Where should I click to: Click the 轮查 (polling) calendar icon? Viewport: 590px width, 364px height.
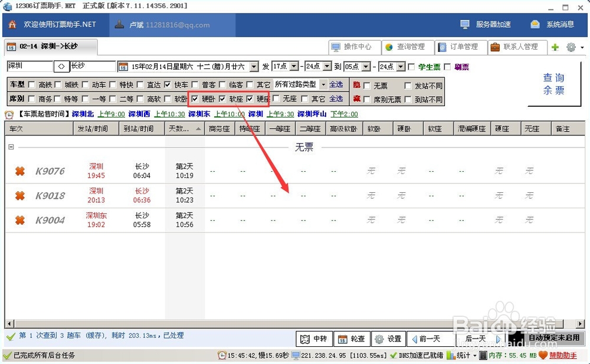342,339
